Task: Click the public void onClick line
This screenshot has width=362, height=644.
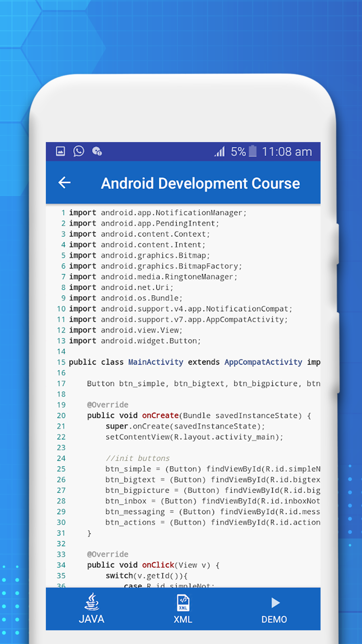Action: [x=153, y=565]
